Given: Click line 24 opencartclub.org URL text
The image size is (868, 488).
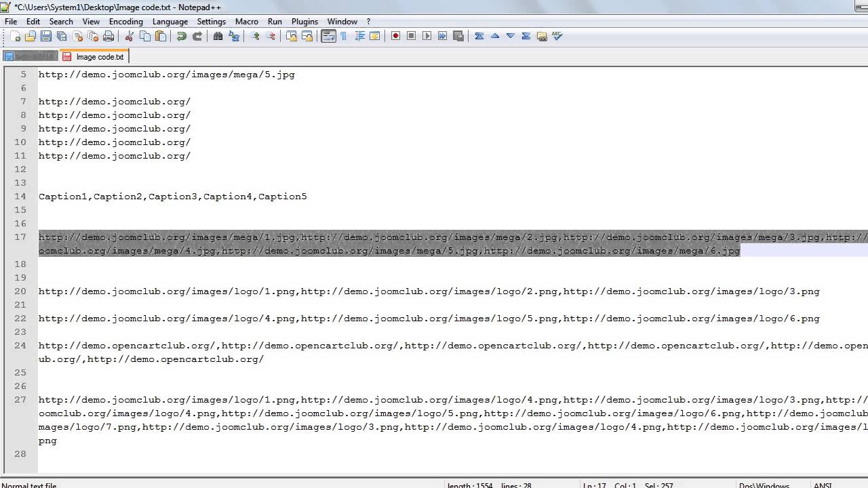Looking at the screenshot, I should (453, 352).
